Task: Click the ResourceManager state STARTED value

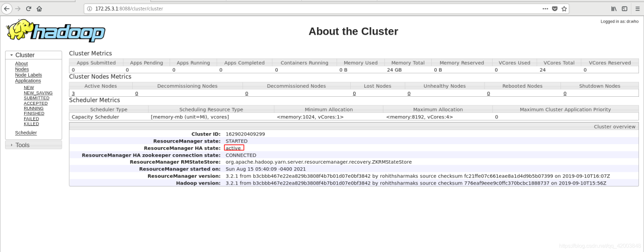Action: click(x=236, y=141)
